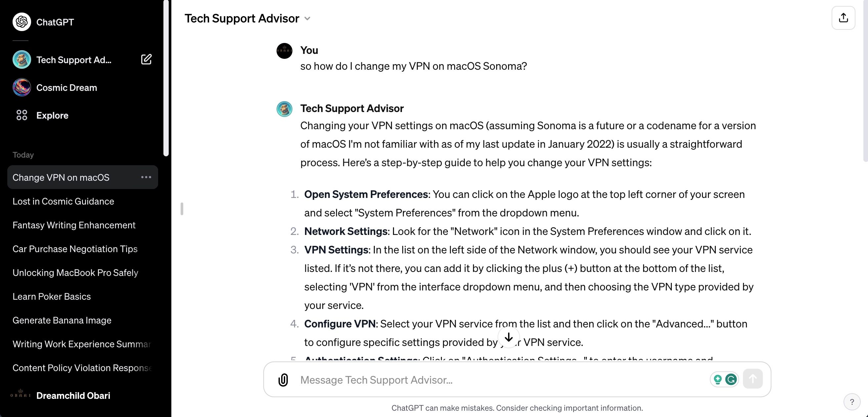The width and height of the screenshot is (868, 417).
Task: Click the green regenerate/cycle icon in input
Action: click(732, 379)
